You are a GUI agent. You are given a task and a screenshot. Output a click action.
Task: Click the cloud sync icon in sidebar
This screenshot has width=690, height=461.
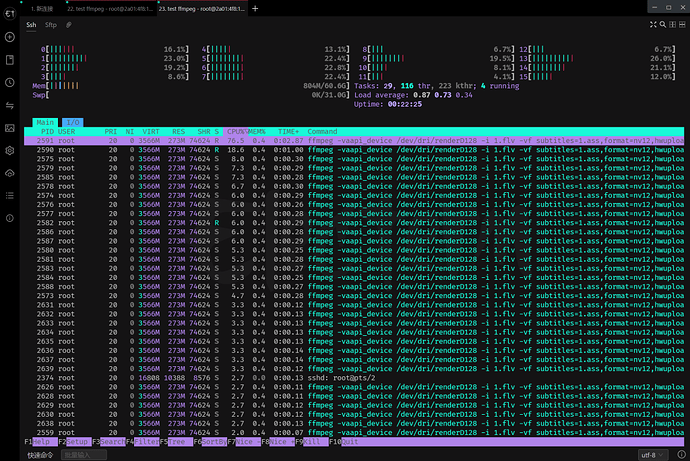[x=9, y=173]
